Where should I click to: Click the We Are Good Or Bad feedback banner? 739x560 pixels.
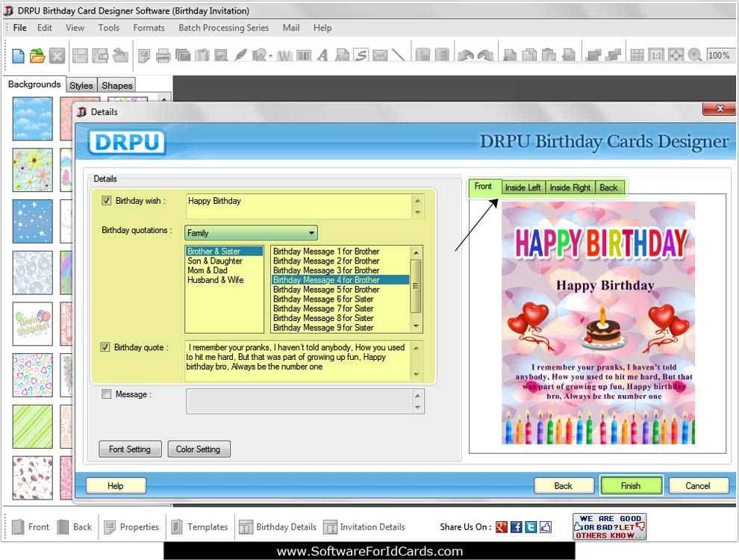coord(609,526)
